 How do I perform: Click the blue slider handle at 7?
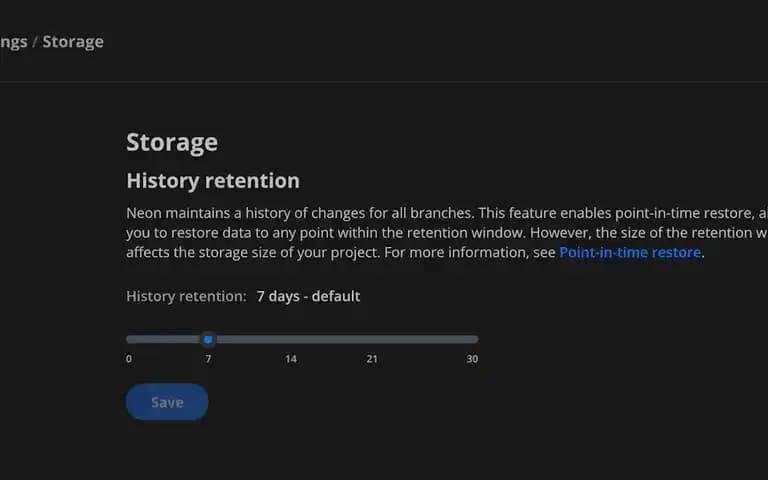(x=208, y=339)
